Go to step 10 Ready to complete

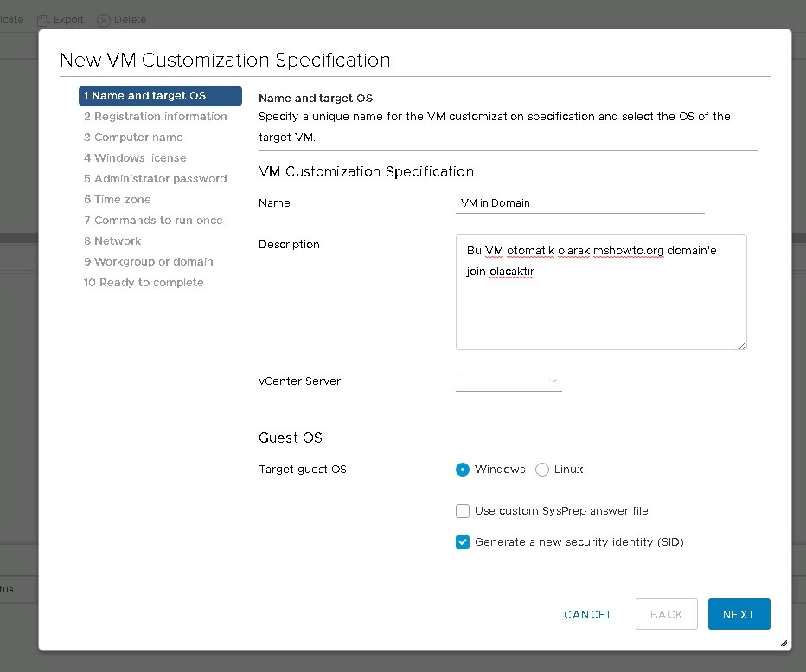(x=144, y=283)
